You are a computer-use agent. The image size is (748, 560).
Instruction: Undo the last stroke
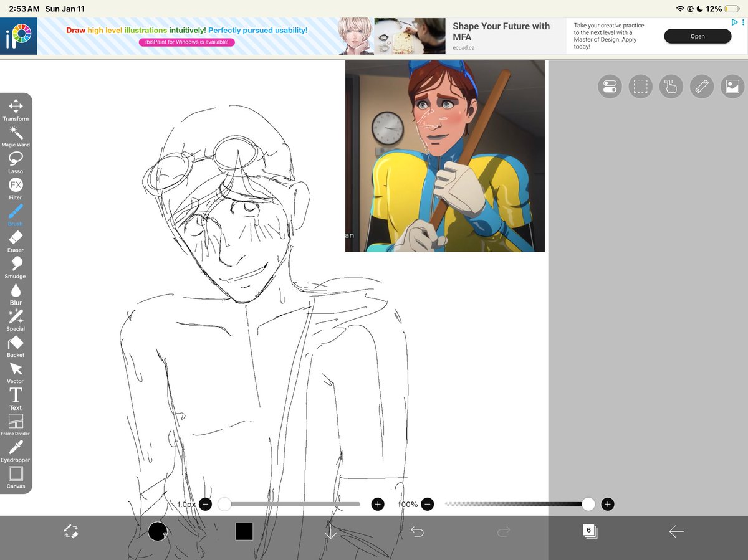[417, 531]
